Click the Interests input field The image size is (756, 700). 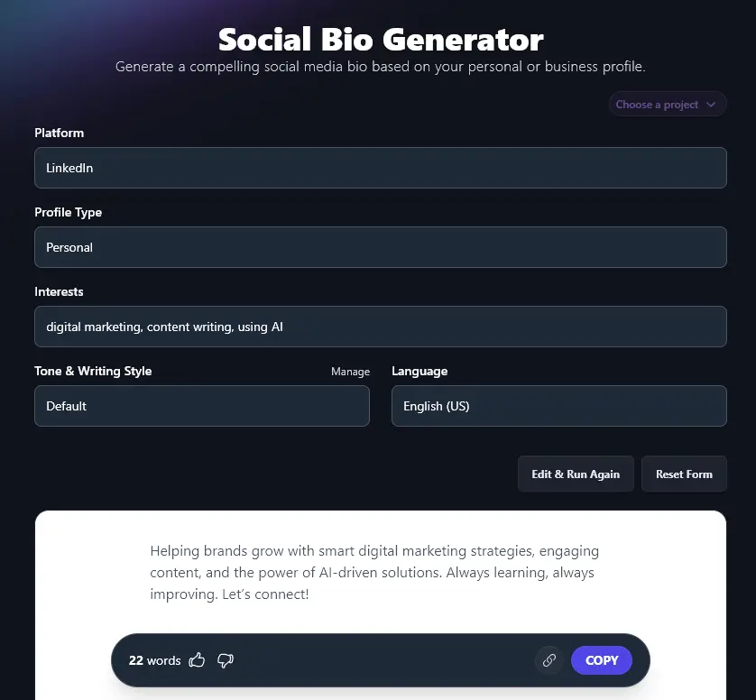coord(380,327)
